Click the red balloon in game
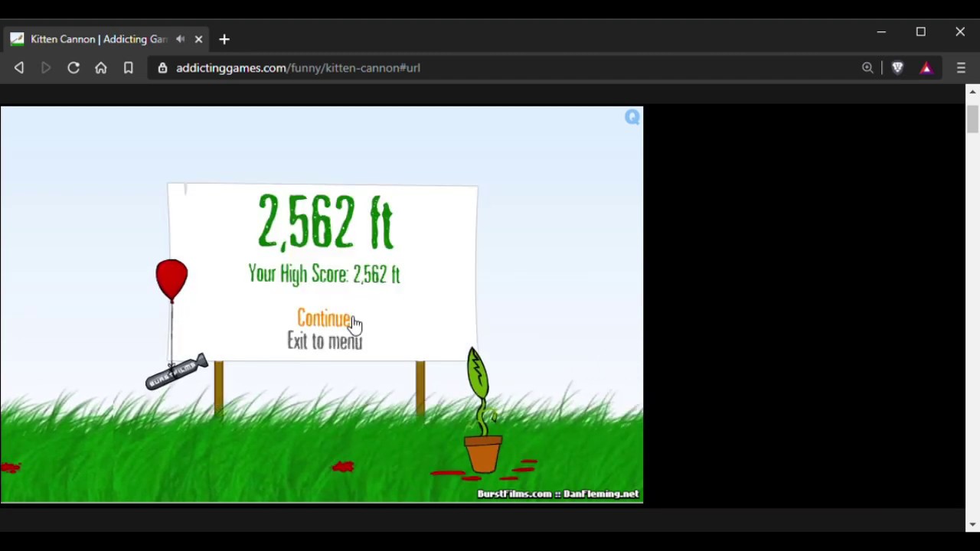Screen dimensions: 980x551 pyautogui.click(x=171, y=281)
